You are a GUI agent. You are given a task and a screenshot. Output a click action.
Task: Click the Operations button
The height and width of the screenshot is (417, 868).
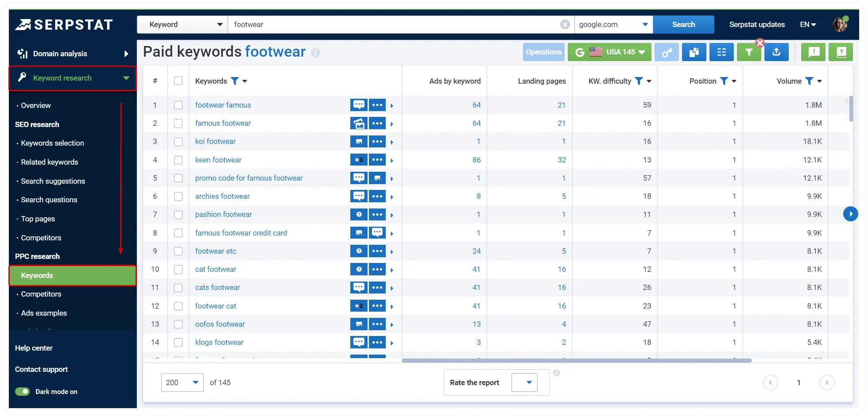(543, 52)
